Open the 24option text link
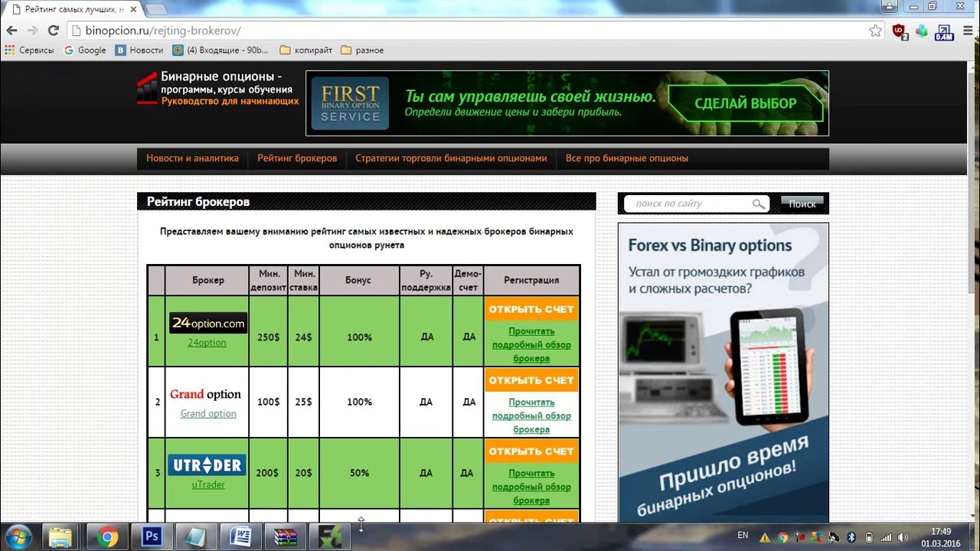 pos(207,343)
